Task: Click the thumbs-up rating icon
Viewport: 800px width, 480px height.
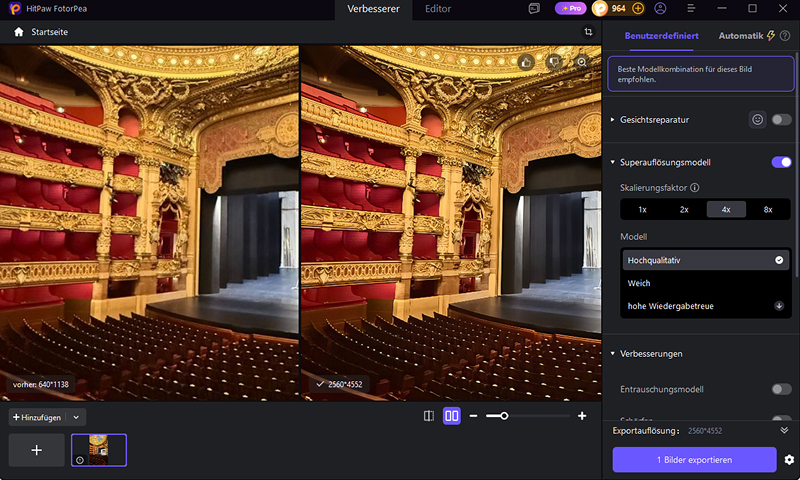Action: tap(527, 62)
